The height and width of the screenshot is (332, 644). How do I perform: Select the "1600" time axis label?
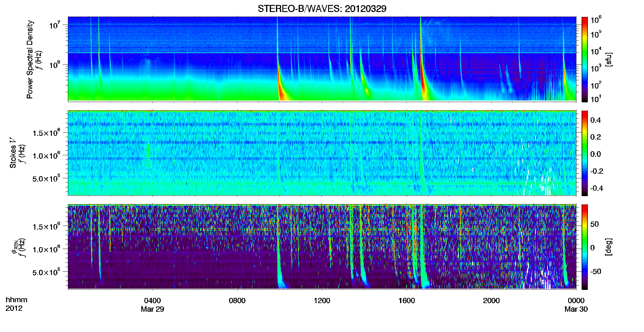point(407,300)
